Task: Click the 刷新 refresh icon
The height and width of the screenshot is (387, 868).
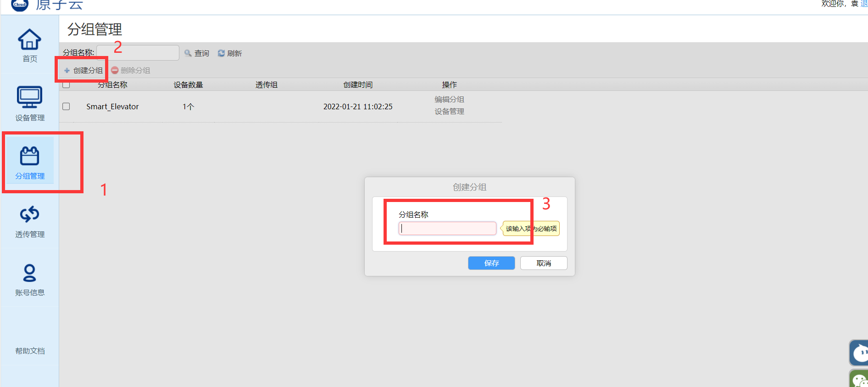Action: point(221,53)
